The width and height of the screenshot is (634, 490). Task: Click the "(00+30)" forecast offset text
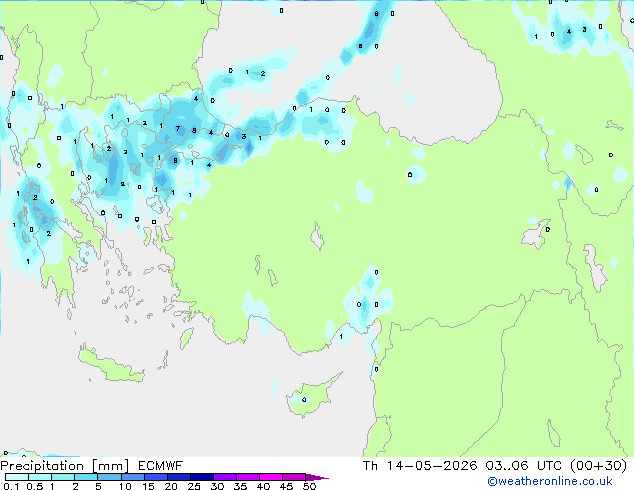[598, 466]
